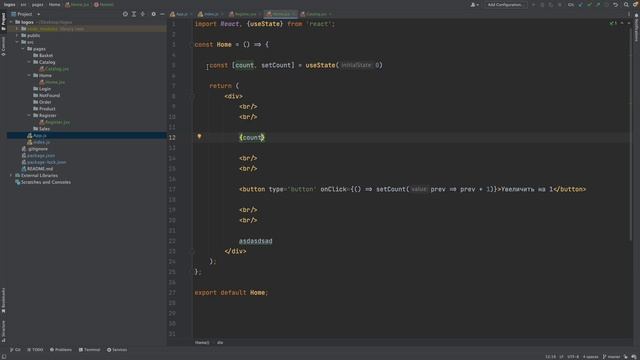The image size is (640, 360).
Task: Open Project panel settings gear
Action: (x=153, y=14)
